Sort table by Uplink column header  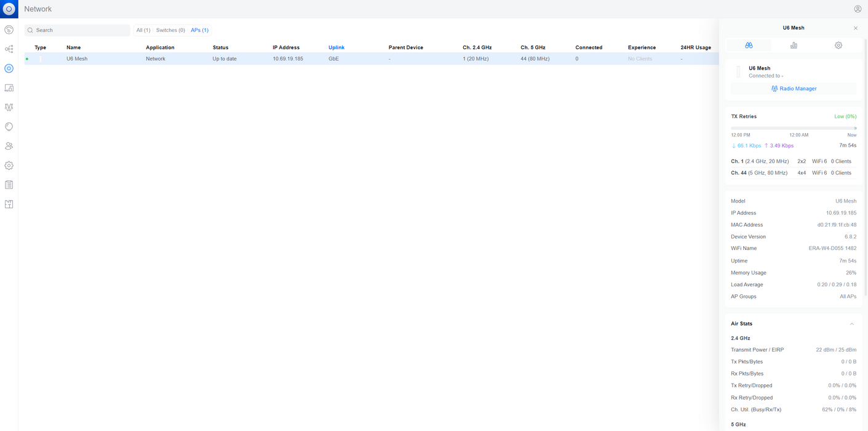[x=336, y=47]
